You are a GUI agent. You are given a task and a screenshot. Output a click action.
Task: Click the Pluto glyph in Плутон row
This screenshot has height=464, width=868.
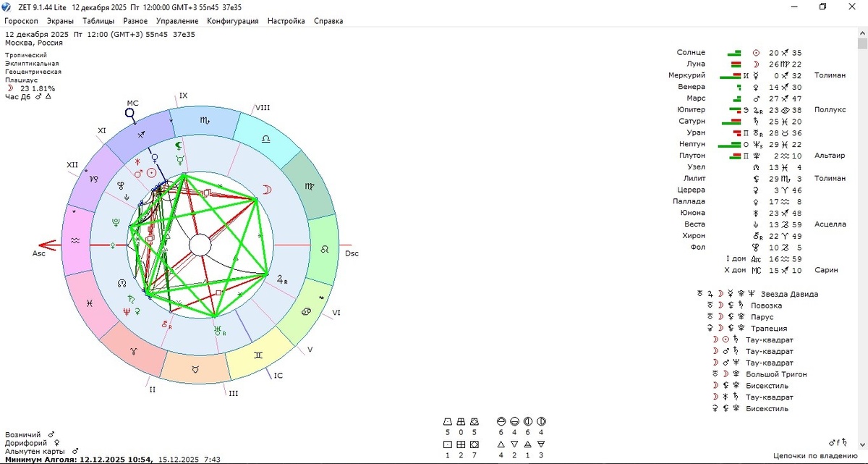757,156
